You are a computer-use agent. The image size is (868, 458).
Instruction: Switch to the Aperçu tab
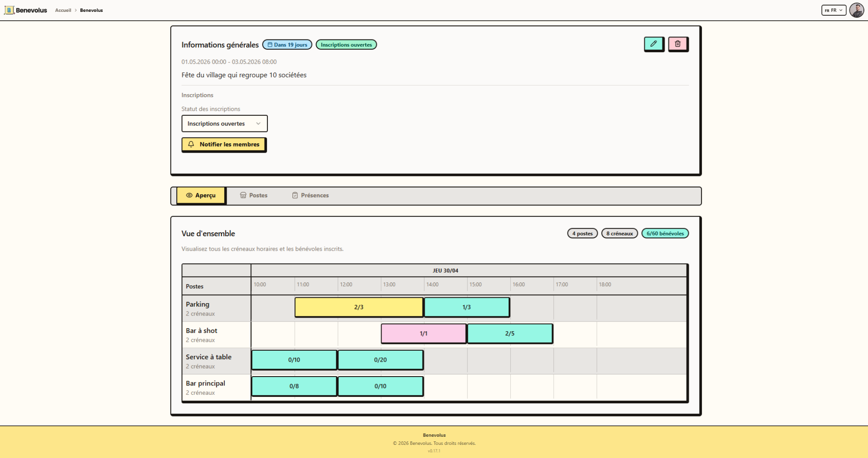coord(201,195)
